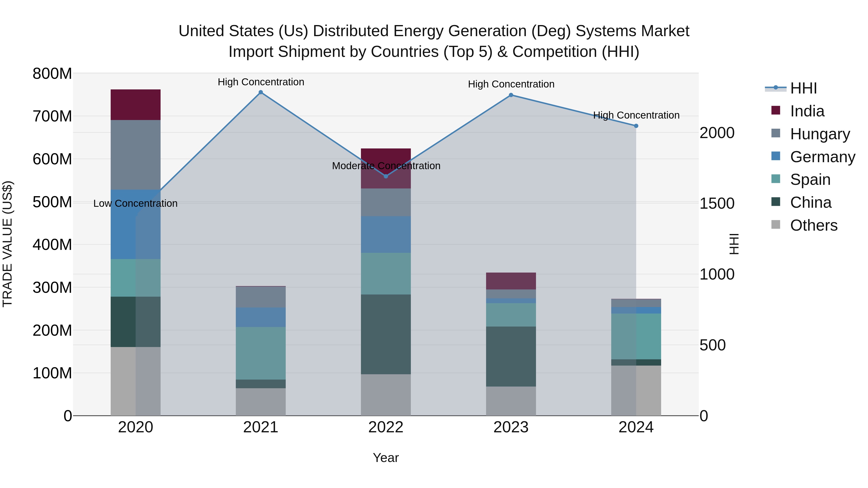Click the Others legend color swatch
The image size is (868, 488).
(776, 225)
